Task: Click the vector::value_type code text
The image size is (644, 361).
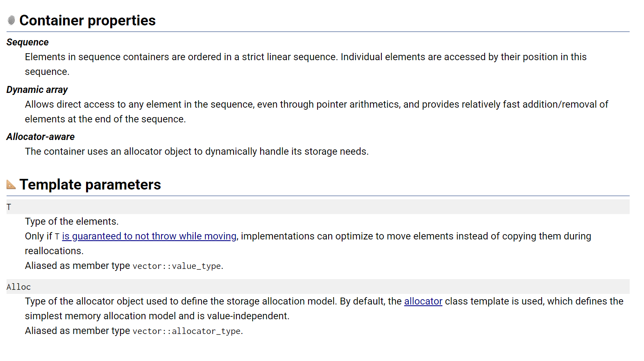Action: tap(177, 266)
